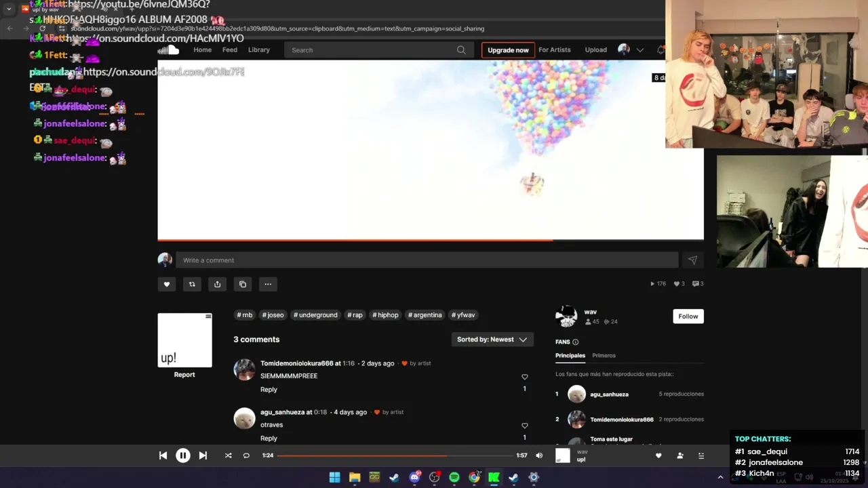Open File Explorer from taskbar
The width and height of the screenshot is (868, 488).
[x=355, y=477]
